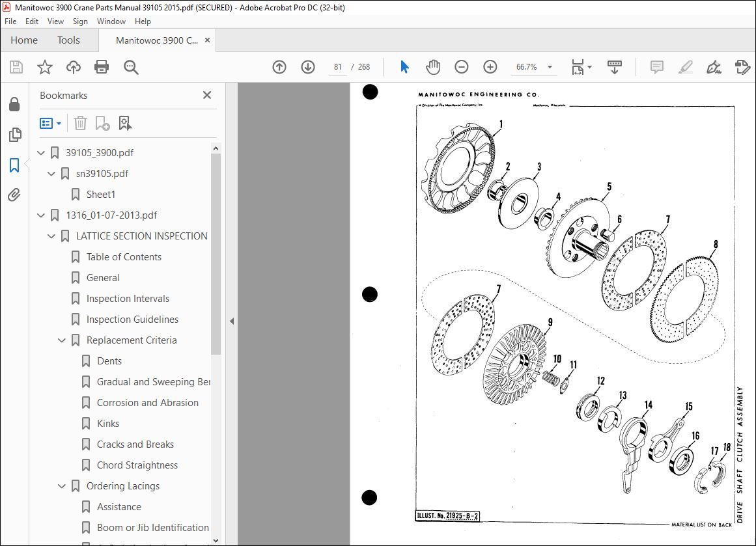Viewport: 756px width, 546px height.
Task: Add document to starred favorites
Action: (45, 67)
